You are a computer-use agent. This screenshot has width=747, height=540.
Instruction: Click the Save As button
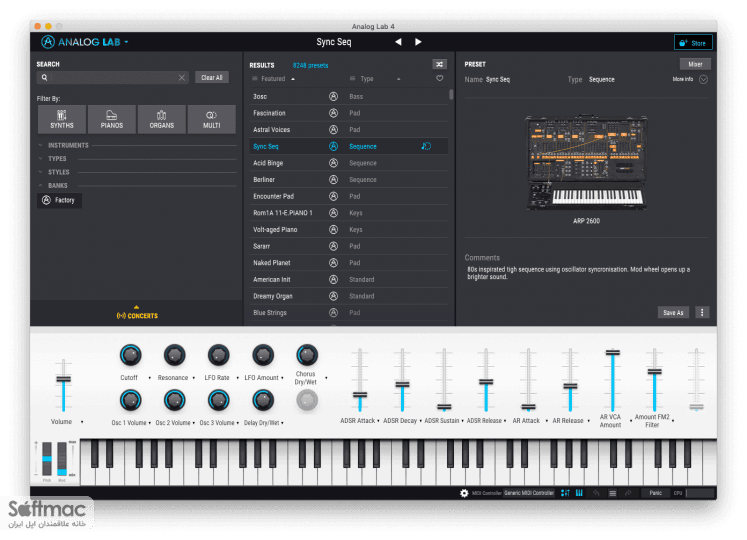[673, 313]
